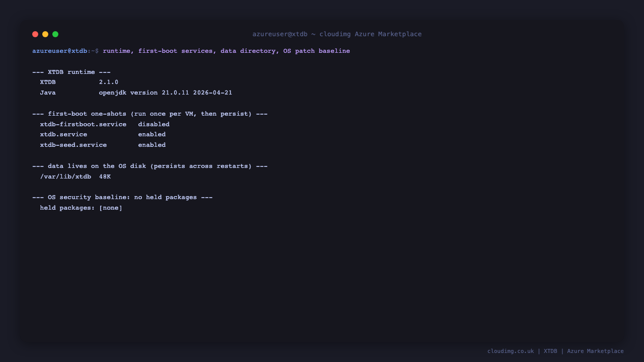Click the yellow minimize window dot

pyautogui.click(x=45, y=34)
